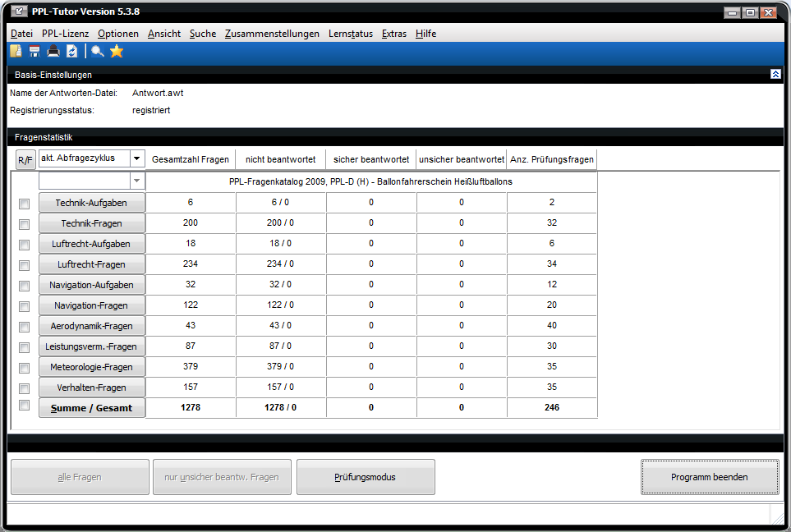Click the 379 / 0 cell for Meteorologie
The image size is (791, 532).
[280, 366]
